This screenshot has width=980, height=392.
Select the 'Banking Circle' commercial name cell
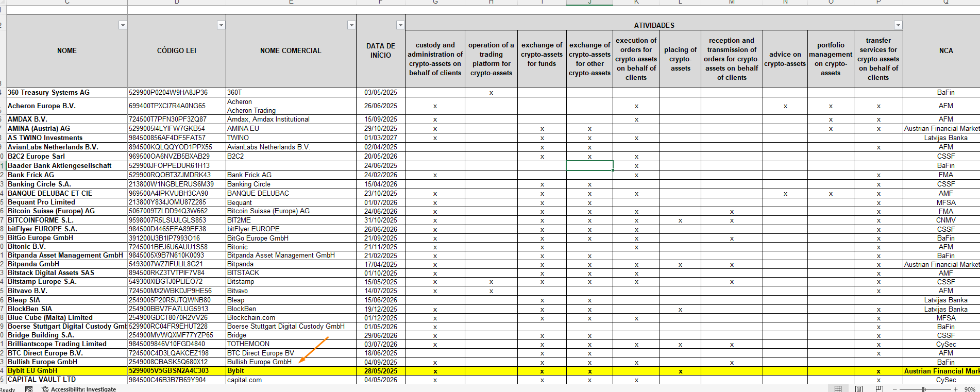pyautogui.click(x=291, y=184)
